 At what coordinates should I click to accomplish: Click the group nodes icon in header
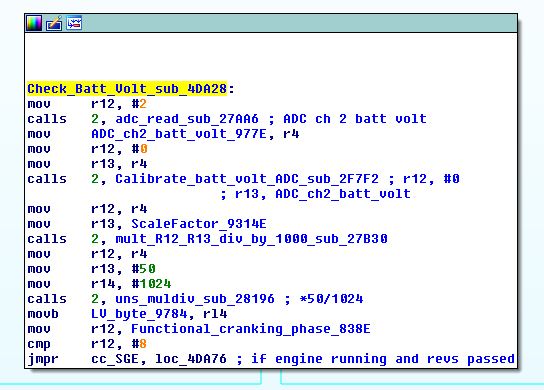point(74,23)
